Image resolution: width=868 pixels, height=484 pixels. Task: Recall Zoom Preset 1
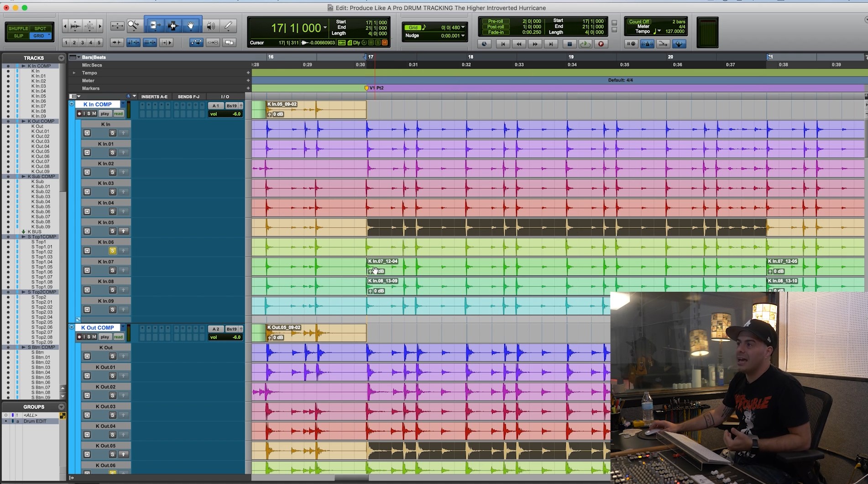point(66,43)
